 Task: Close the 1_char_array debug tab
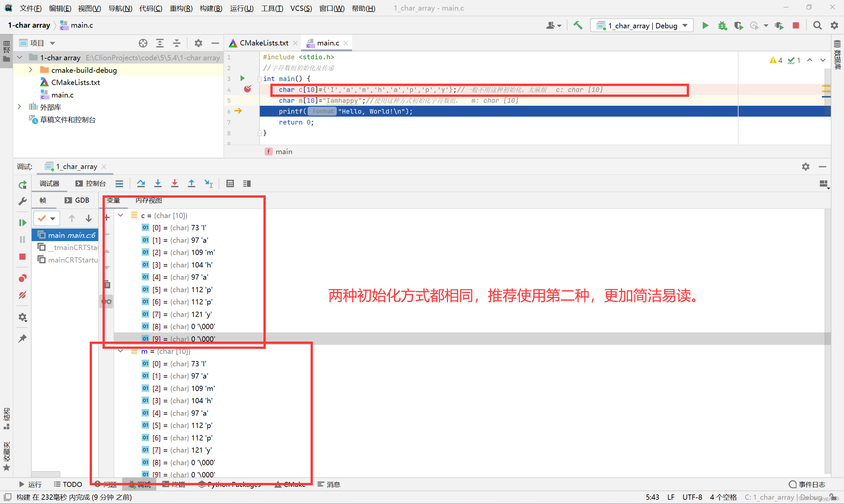pos(104,167)
